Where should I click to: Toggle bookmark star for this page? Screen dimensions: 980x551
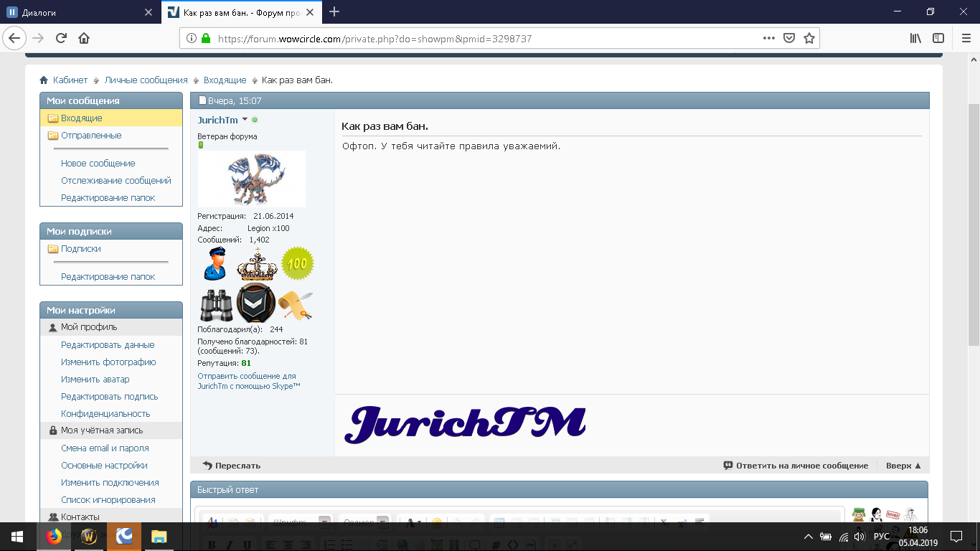(809, 39)
